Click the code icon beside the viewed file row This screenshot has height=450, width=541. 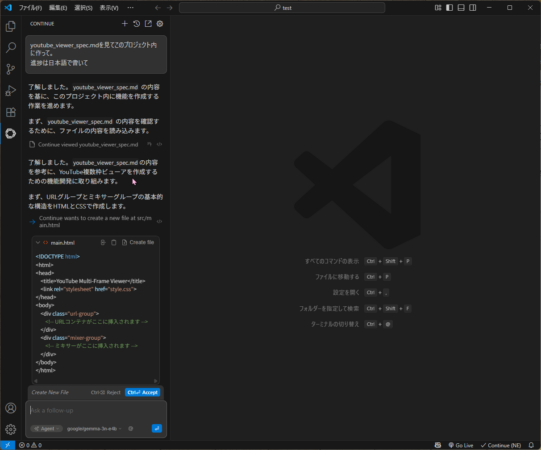(159, 144)
